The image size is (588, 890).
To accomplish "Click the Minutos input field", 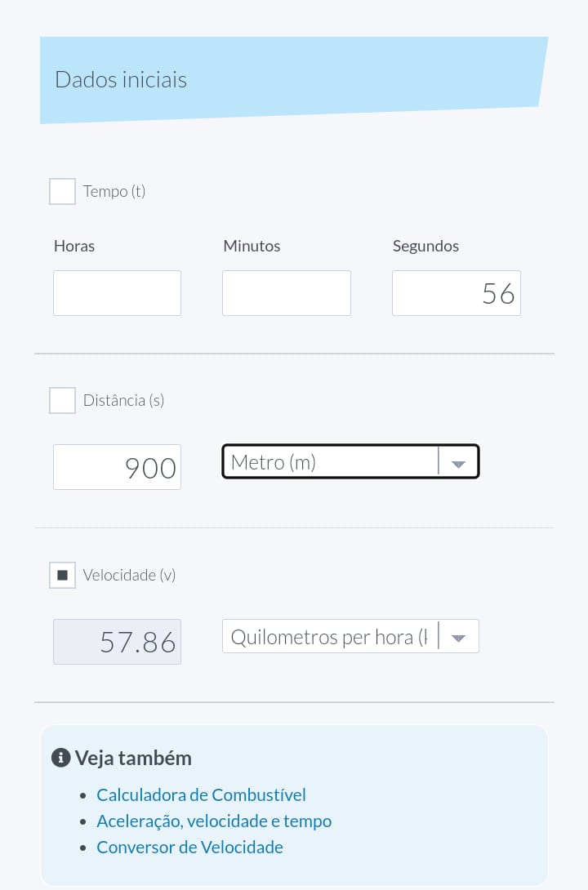I will tap(287, 293).
